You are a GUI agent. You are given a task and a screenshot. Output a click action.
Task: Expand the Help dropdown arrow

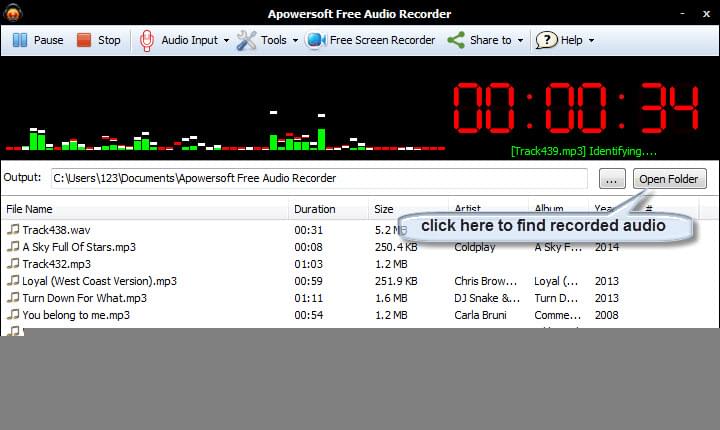pos(591,41)
